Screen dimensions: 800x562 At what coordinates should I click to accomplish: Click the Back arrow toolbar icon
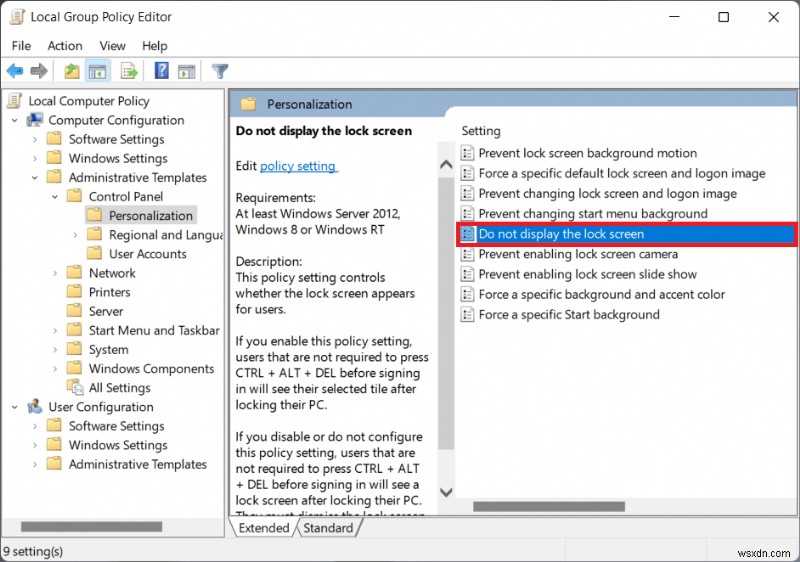pos(15,71)
